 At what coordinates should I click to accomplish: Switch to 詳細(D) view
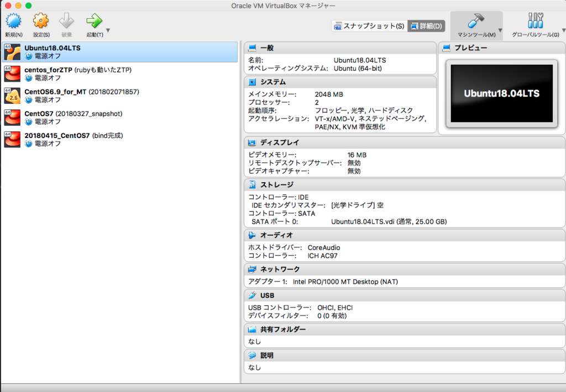pos(426,26)
